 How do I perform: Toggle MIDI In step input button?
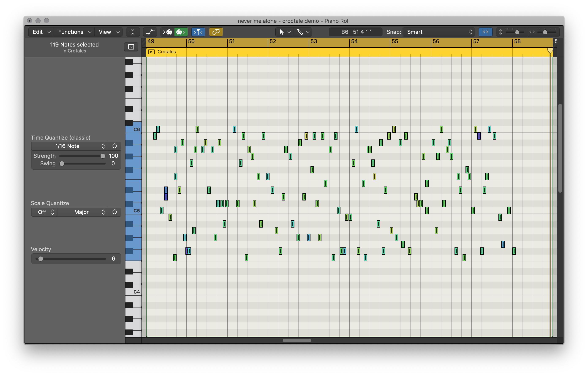(x=167, y=32)
